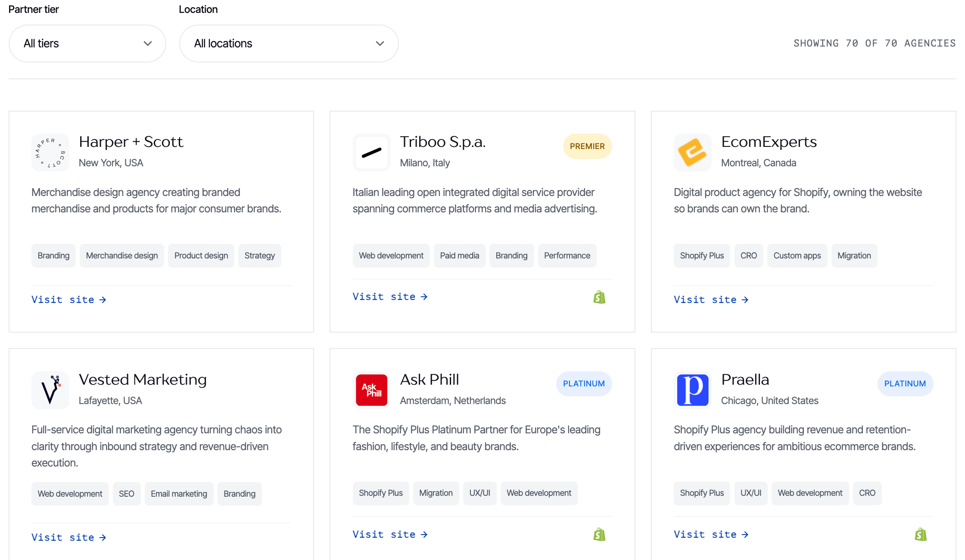
Task: Click Branding tag on Triboo card
Action: [512, 256]
